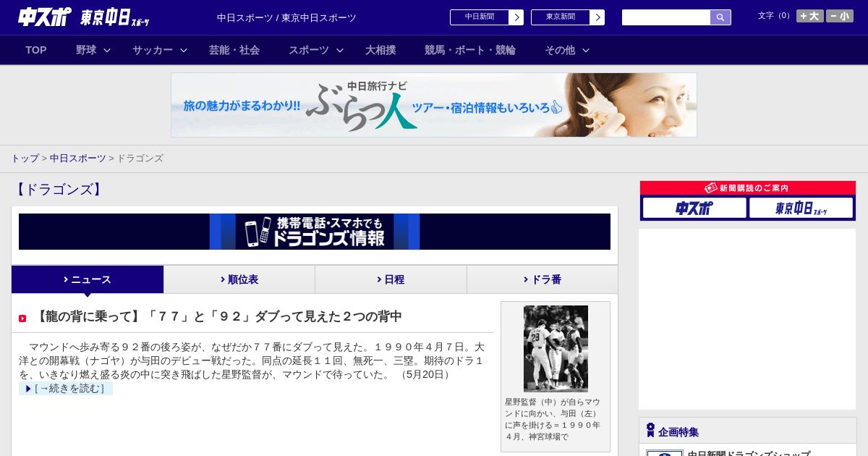Select the ニュース tab

(x=88, y=279)
